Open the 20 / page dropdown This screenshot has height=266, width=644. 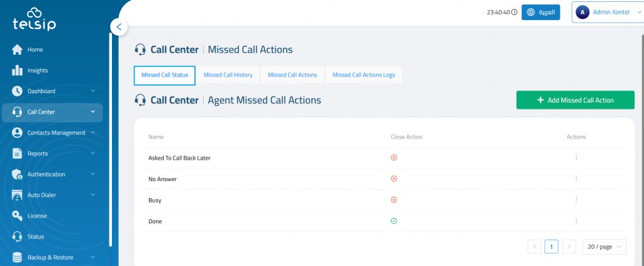coord(604,247)
